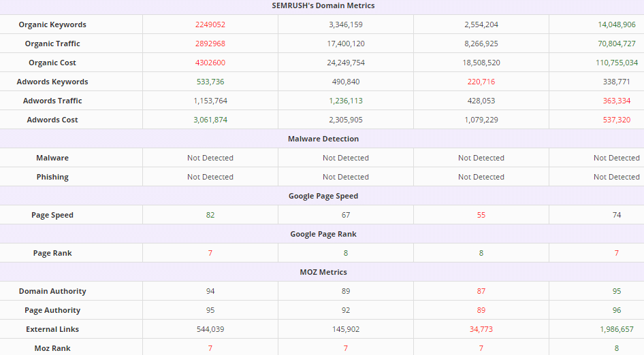Click the red Organic Traffic value 2892968
The height and width of the screenshot is (355, 644).
coord(210,44)
